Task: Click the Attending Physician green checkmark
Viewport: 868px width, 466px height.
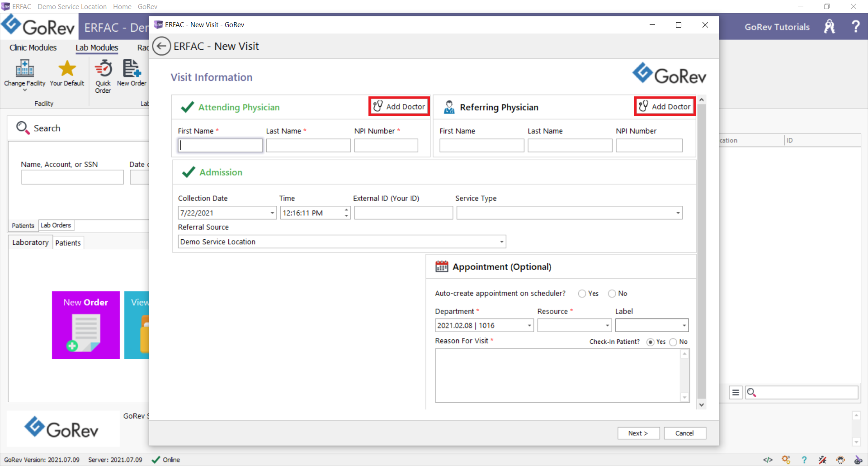Action: click(187, 107)
